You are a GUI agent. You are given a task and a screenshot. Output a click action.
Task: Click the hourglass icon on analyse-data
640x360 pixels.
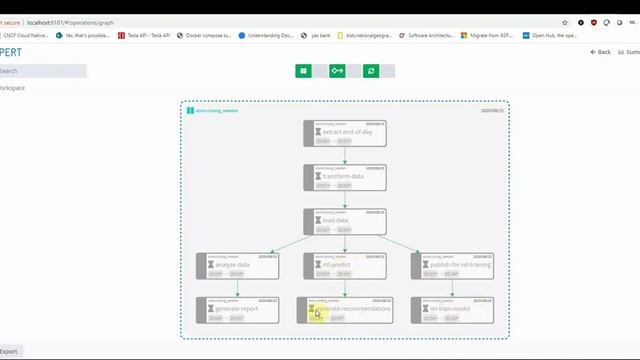click(211, 264)
